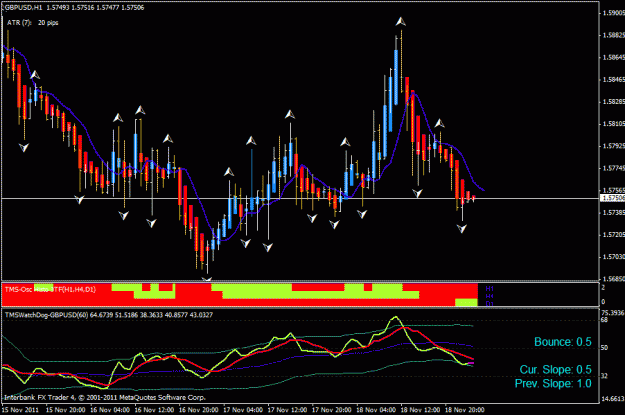
Task: Click the Bounce: 0.5 readout
Action: click(x=563, y=342)
